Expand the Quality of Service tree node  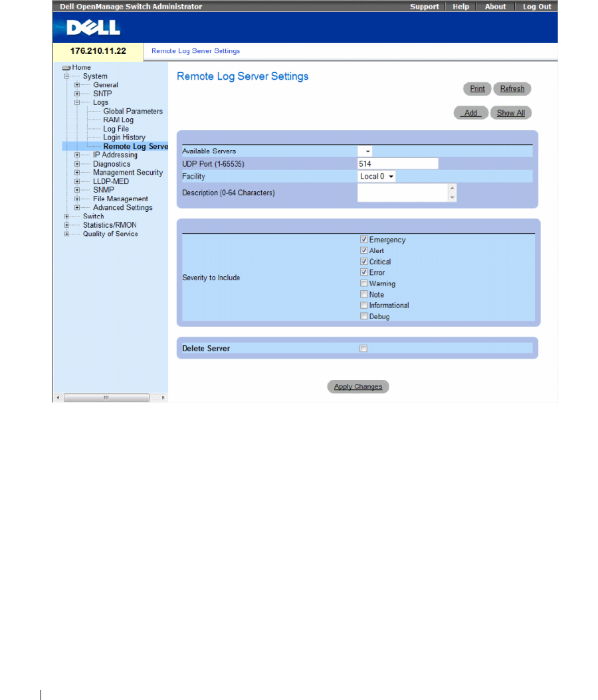67,234
